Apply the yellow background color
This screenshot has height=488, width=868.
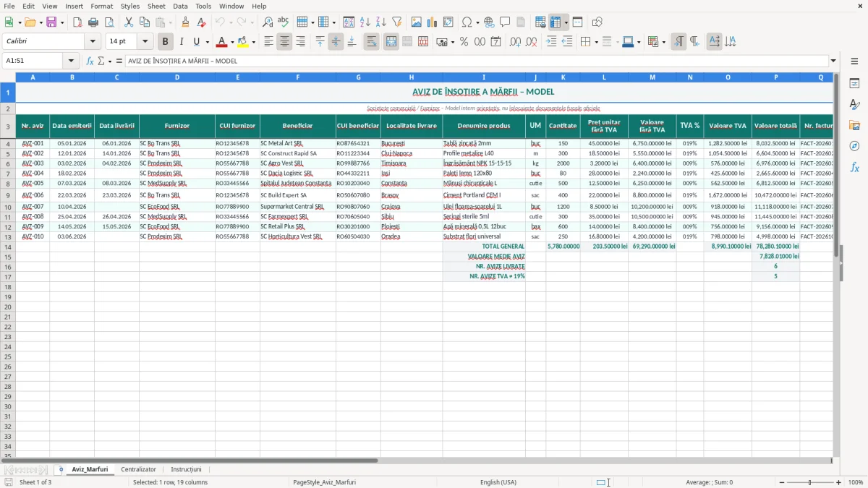click(x=242, y=42)
